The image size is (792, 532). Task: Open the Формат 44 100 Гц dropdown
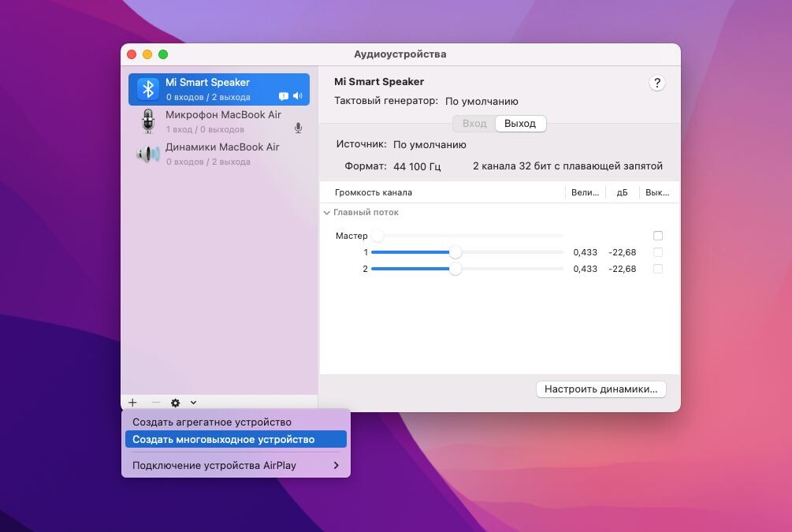coord(417,166)
